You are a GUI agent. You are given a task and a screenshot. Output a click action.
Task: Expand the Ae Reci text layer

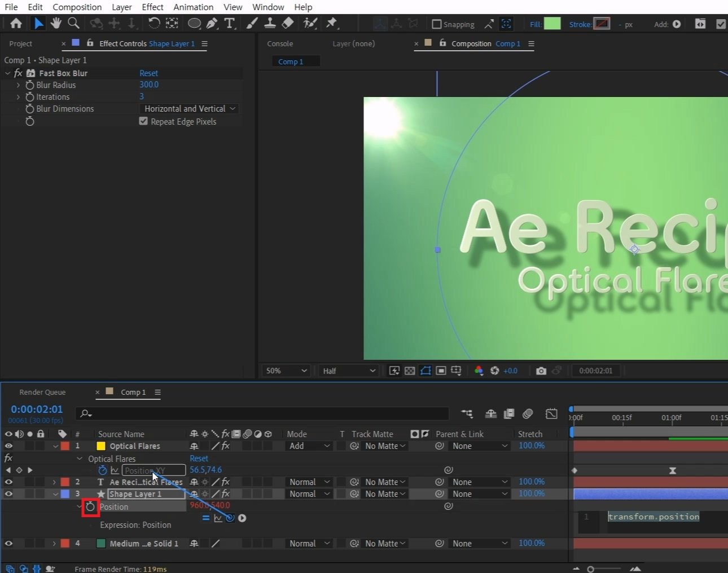click(54, 482)
